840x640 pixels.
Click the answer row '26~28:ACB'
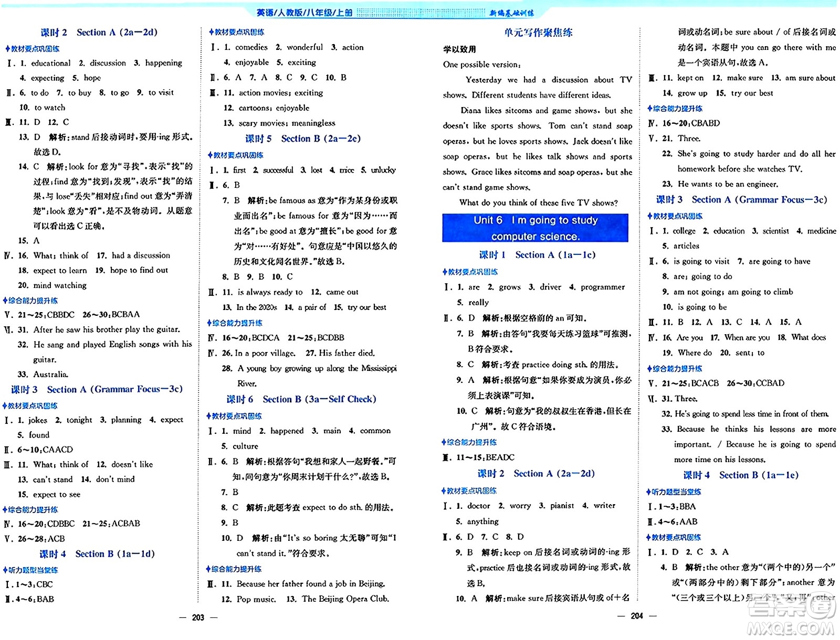(41, 539)
